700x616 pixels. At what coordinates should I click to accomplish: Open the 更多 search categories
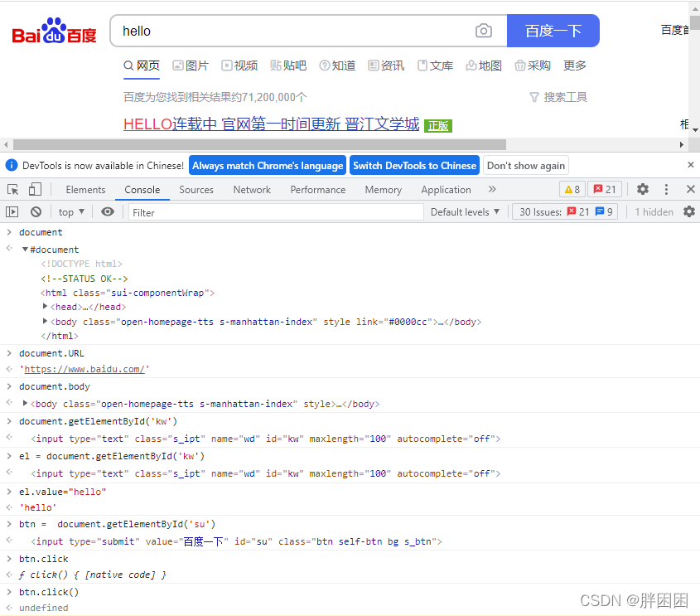[x=575, y=65]
